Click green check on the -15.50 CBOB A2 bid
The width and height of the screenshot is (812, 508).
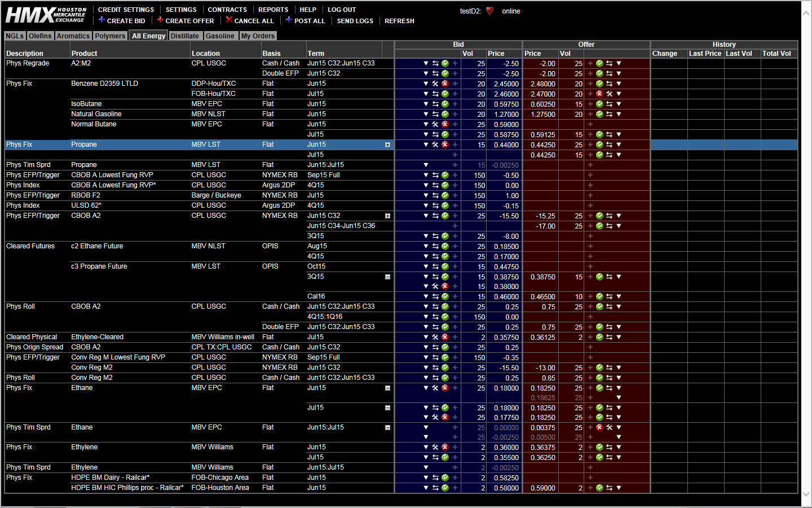[x=445, y=216]
